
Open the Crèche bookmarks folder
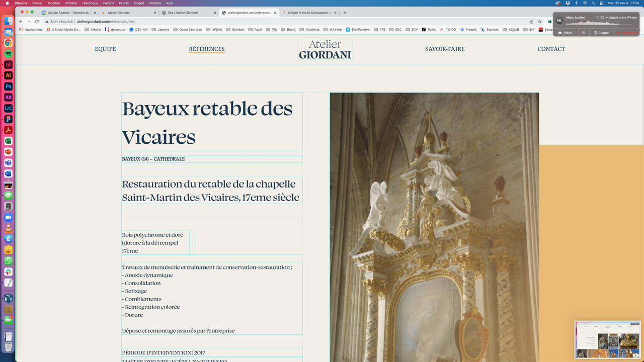click(93, 30)
